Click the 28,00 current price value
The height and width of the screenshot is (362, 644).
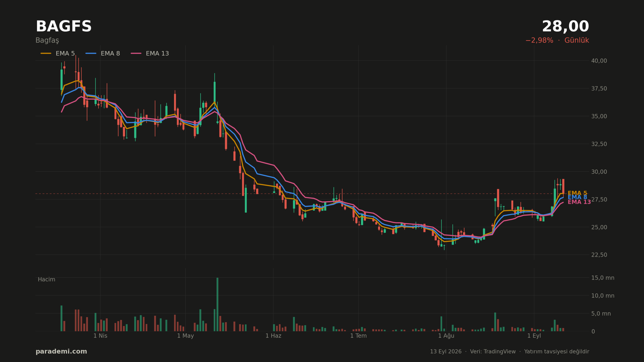[x=565, y=27]
